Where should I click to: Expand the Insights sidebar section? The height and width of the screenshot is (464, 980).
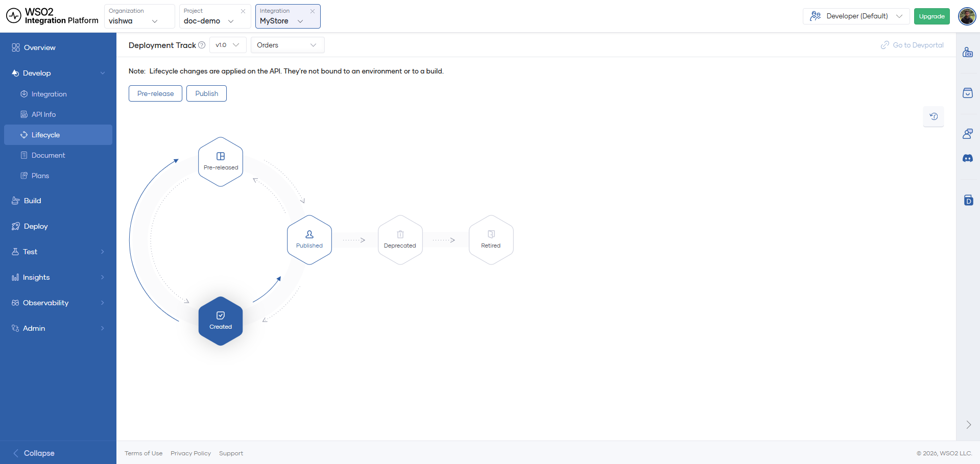click(x=58, y=277)
